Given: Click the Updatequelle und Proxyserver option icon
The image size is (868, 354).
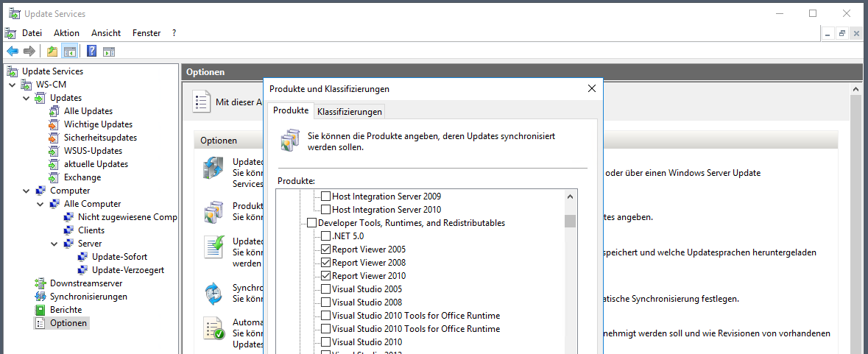Looking at the screenshot, I should click(213, 168).
